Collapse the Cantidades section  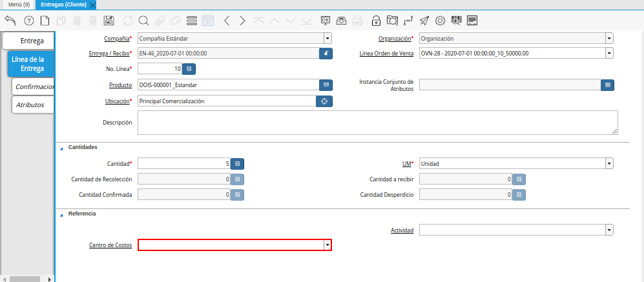point(61,149)
